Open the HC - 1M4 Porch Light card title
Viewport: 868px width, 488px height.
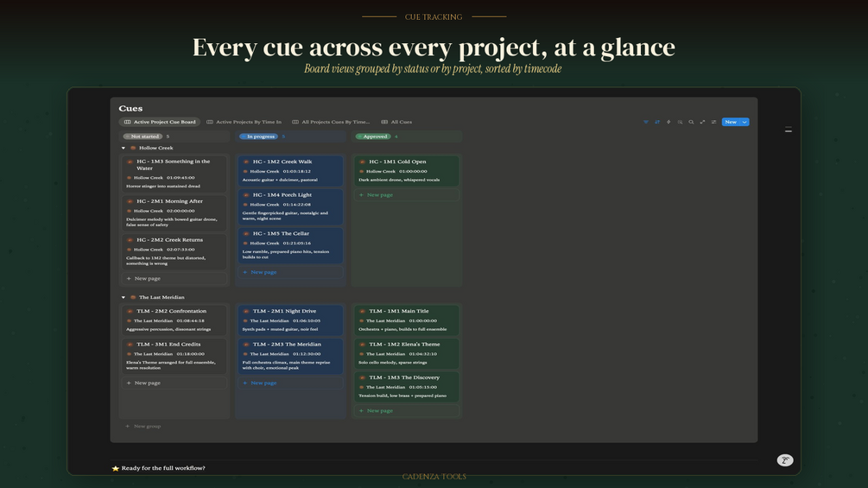(282, 194)
